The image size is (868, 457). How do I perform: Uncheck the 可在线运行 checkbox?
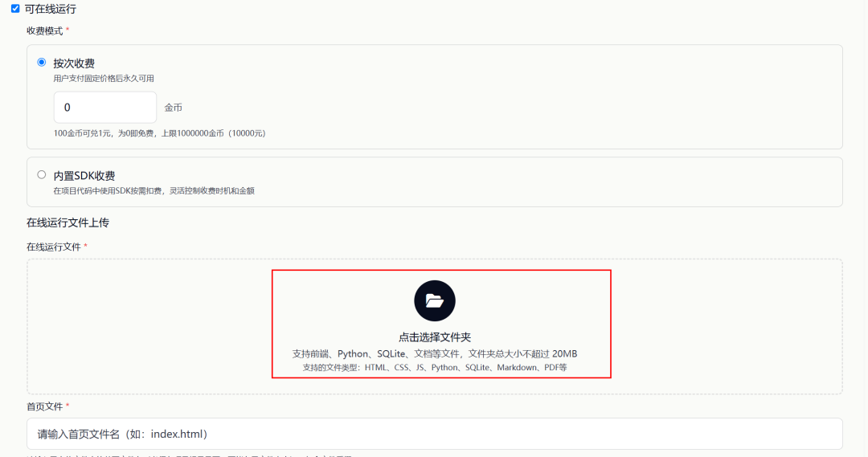point(15,9)
